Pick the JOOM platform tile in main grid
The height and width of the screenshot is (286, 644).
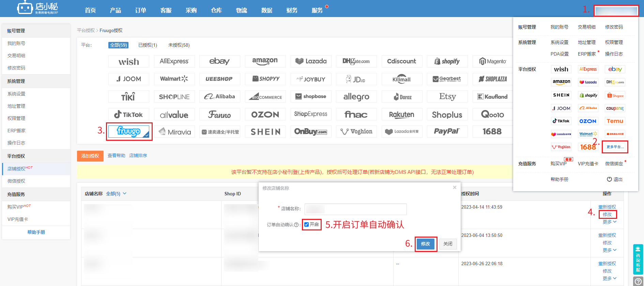coord(129,79)
